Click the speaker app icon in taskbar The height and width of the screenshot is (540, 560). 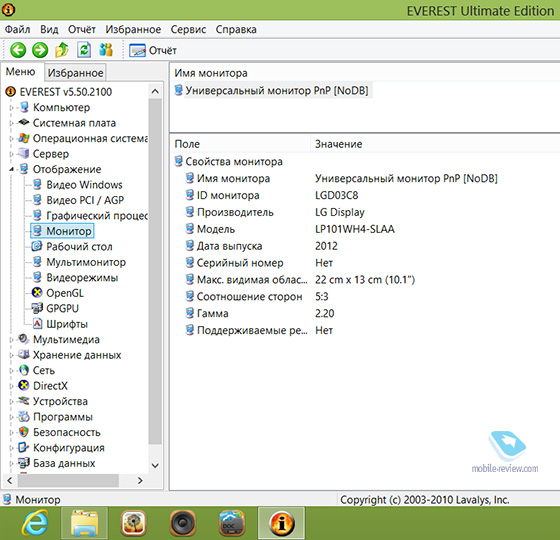[x=182, y=523]
